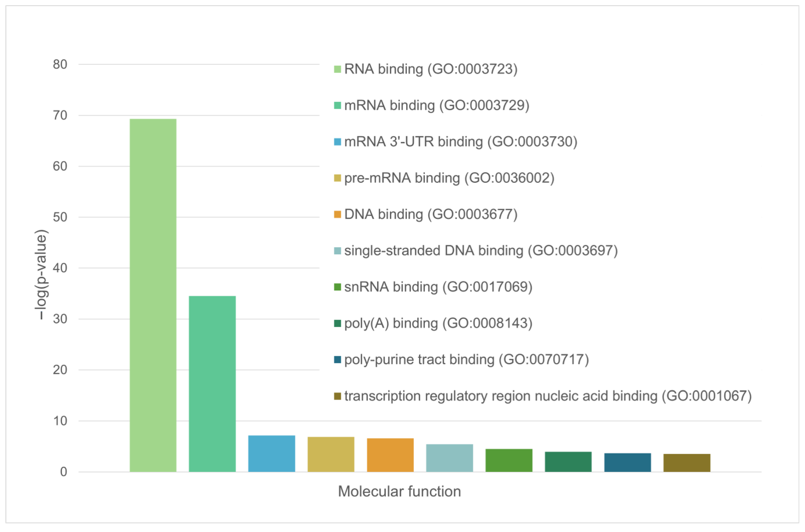This screenshot has width=805, height=532.
Task: Click the mRNA 3'-UTR binding legend swatch
Action: pos(337,142)
